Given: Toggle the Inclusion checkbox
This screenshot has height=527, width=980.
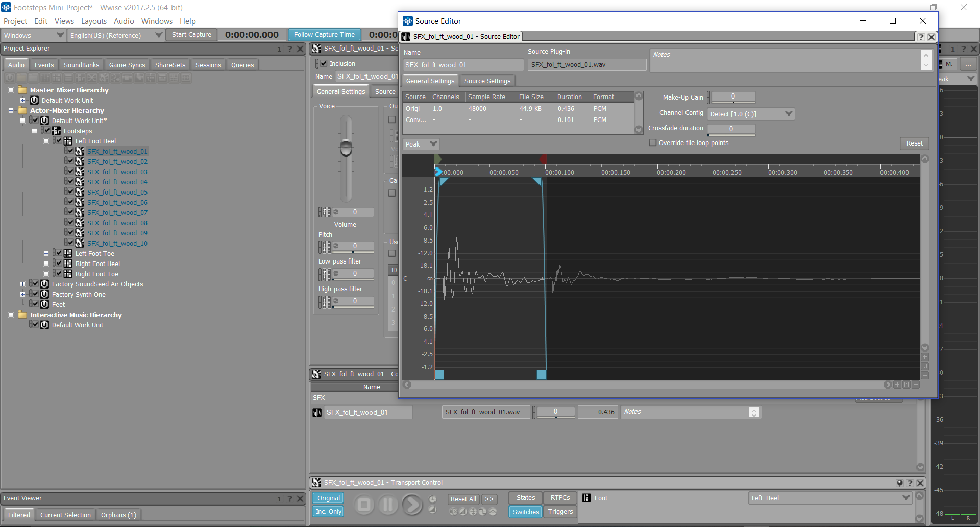Looking at the screenshot, I should [x=324, y=64].
